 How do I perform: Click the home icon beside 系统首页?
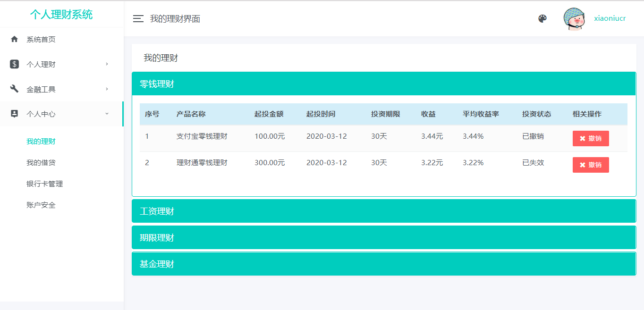(14, 39)
